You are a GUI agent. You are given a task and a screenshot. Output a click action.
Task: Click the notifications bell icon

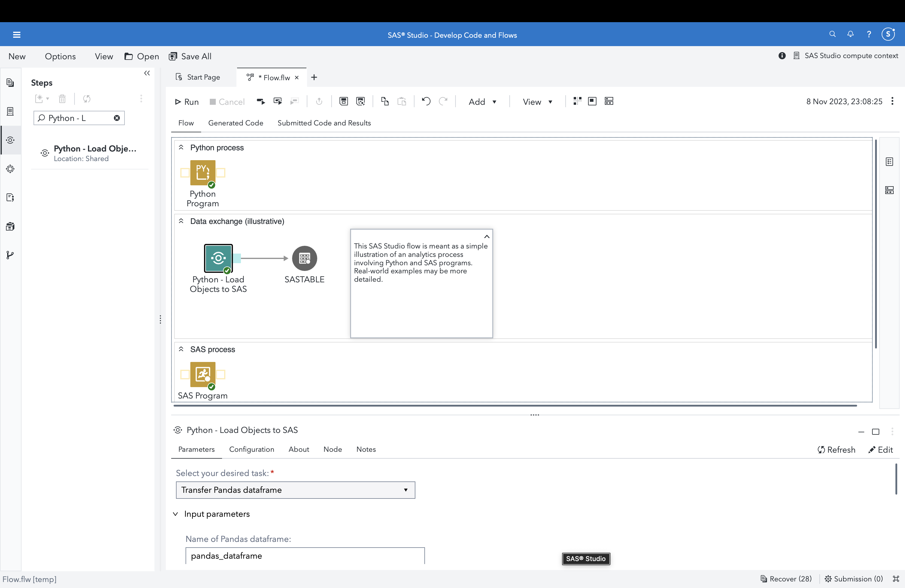point(850,34)
